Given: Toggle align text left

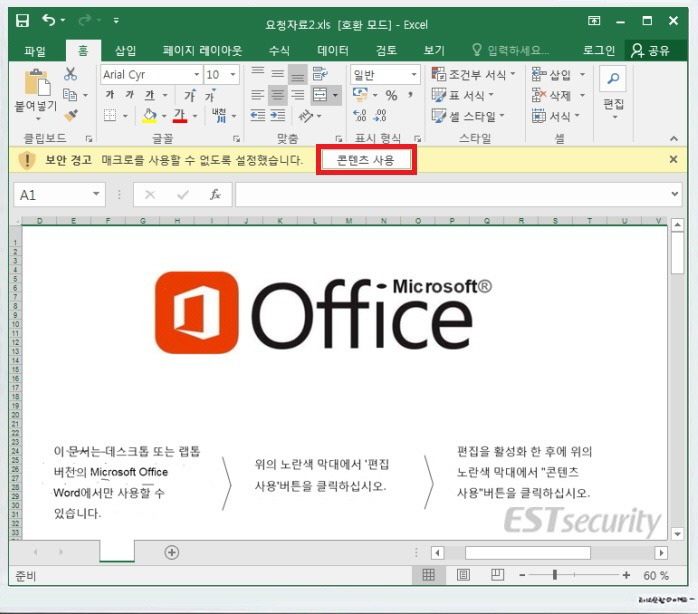Looking at the screenshot, I should [x=258, y=94].
